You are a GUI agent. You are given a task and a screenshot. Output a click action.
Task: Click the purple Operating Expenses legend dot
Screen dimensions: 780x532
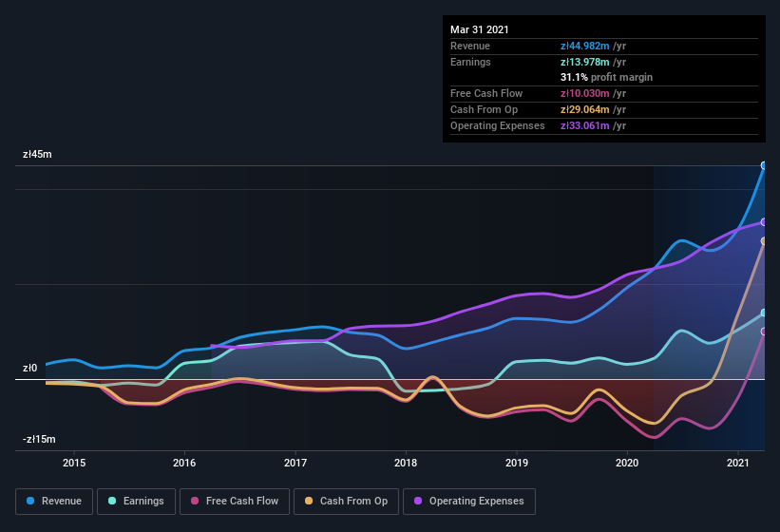click(418, 501)
